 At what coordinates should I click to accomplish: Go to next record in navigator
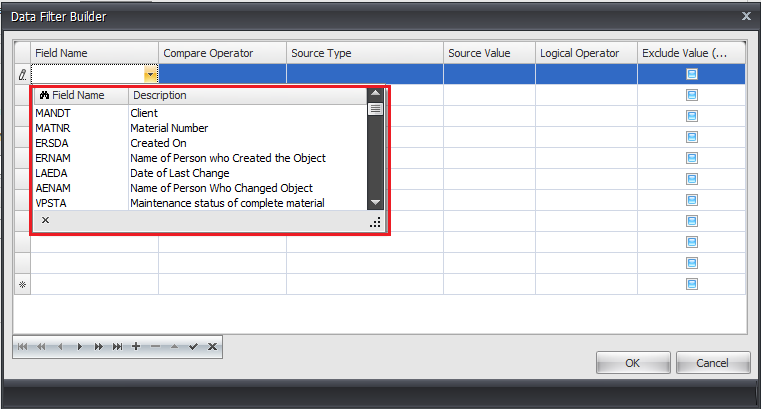point(79,346)
